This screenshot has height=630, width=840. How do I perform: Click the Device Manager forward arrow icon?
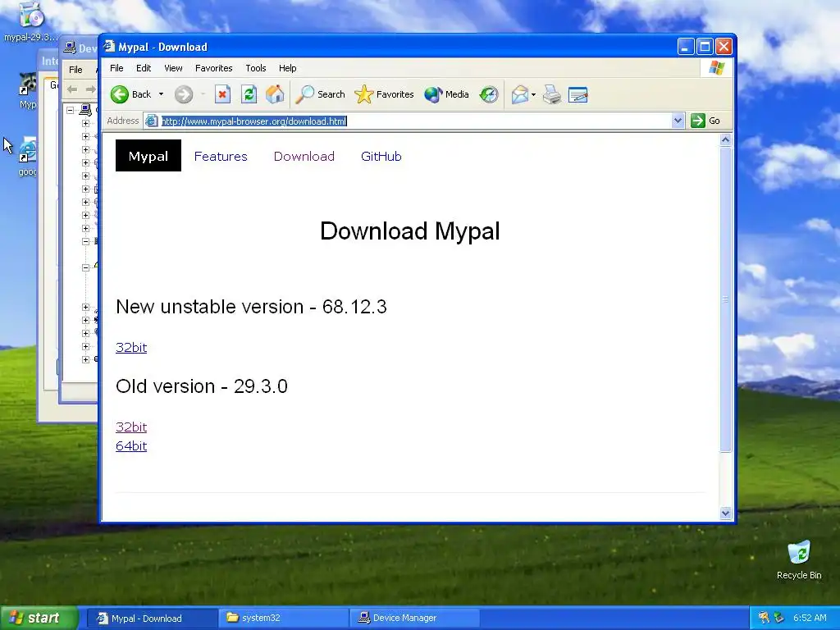(90, 89)
